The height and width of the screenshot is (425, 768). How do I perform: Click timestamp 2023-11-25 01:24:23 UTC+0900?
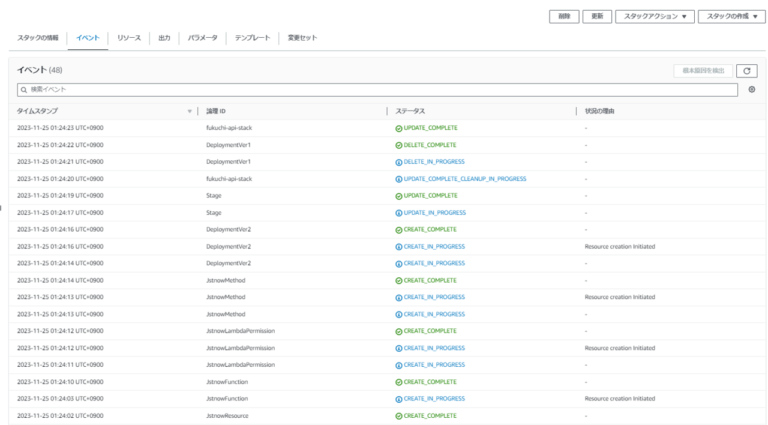[60, 128]
